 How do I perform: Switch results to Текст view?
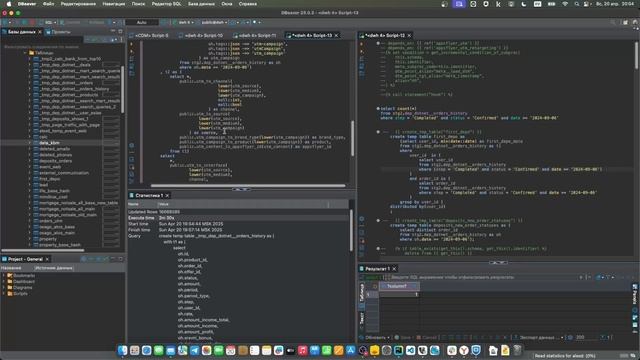click(362, 318)
